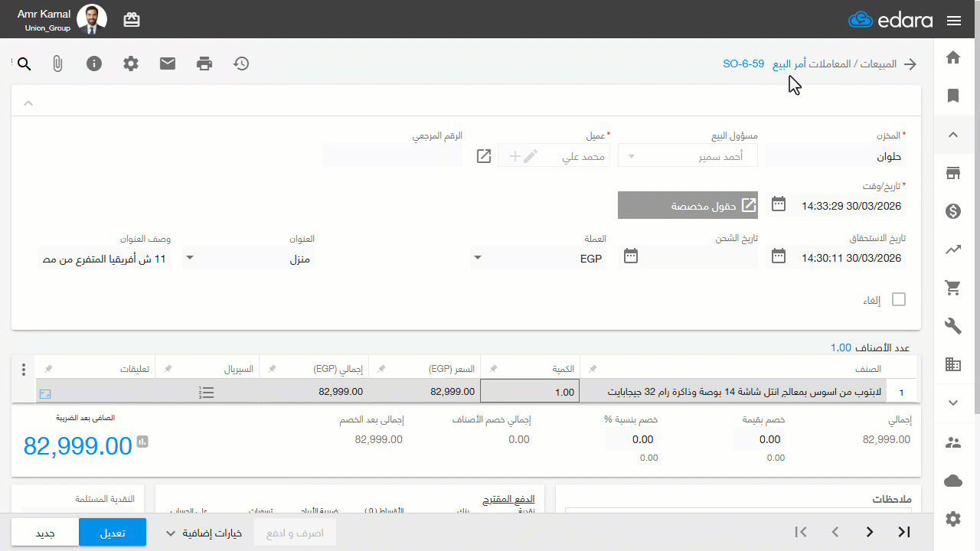This screenshot has height=551, width=980.
Task: Tick the إلغاء checkbox
Action: point(899,299)
